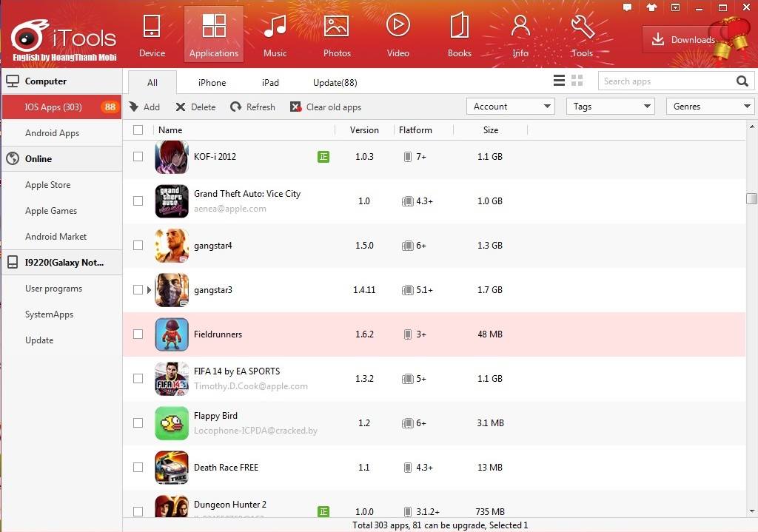The image size is (758, 532).
Task: Open the skin shirt icon
Action: pyautogui.click(x=651, y=7)
